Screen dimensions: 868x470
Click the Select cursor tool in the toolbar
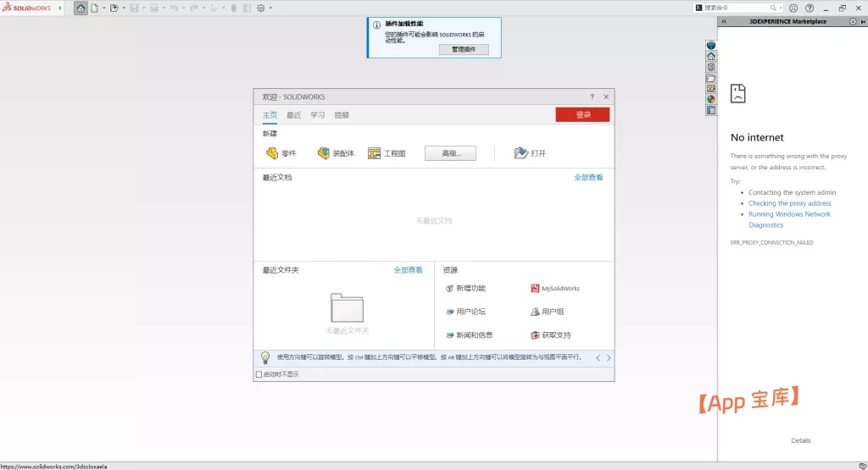tap(213, 8)
